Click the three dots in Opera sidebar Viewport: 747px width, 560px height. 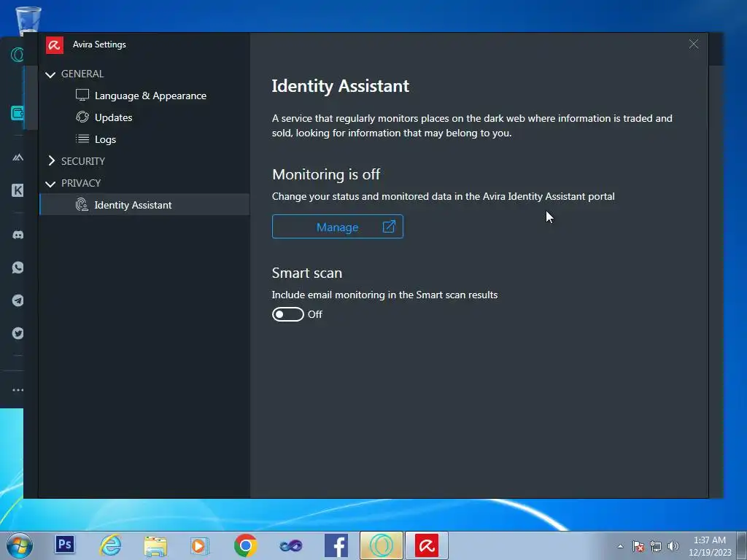(x=18, y=390)
